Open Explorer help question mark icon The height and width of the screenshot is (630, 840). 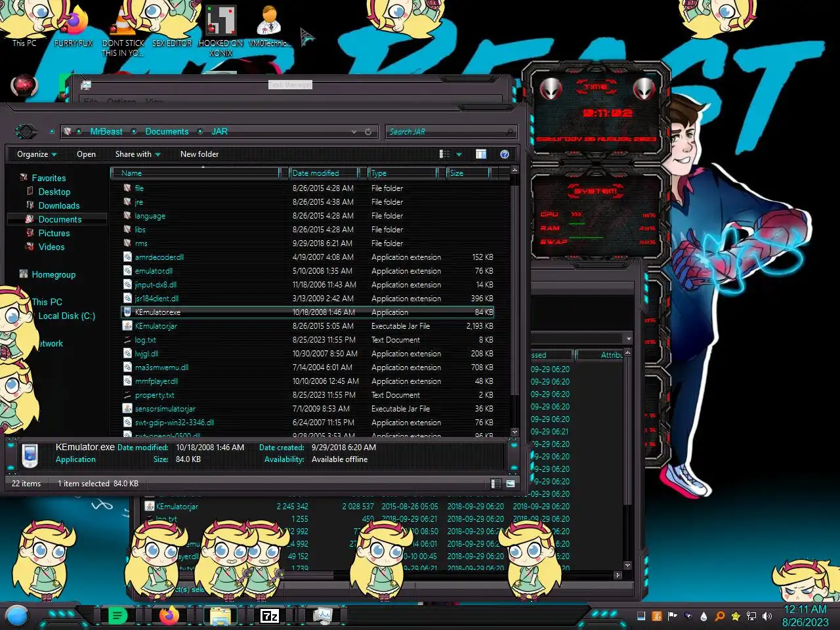tap(505, 154)
